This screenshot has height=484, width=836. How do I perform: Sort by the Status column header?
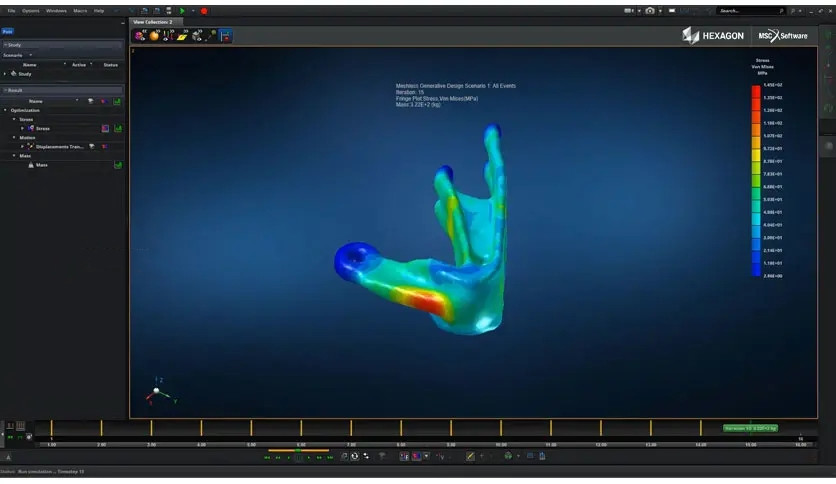110,64
